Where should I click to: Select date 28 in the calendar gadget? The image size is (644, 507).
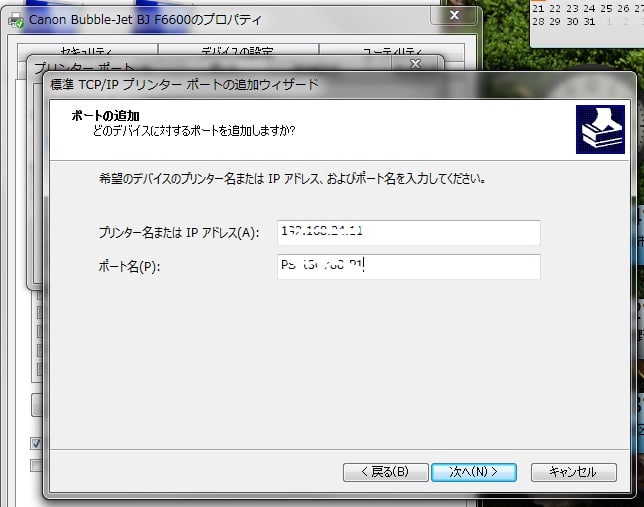point(538,21)
